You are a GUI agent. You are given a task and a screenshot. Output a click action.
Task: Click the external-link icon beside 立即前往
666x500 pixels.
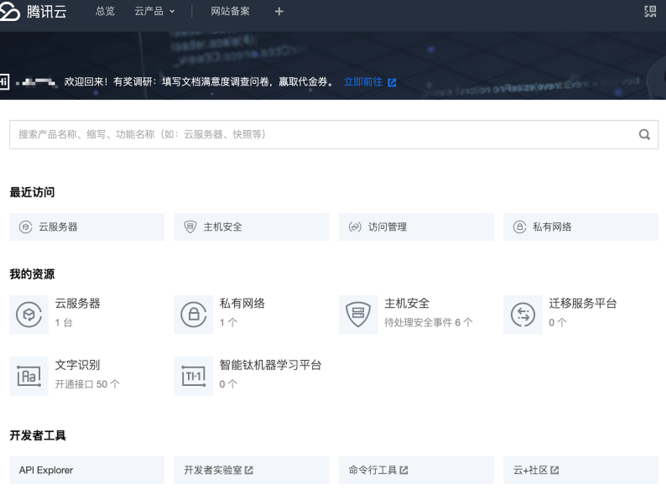pos(392,82)
